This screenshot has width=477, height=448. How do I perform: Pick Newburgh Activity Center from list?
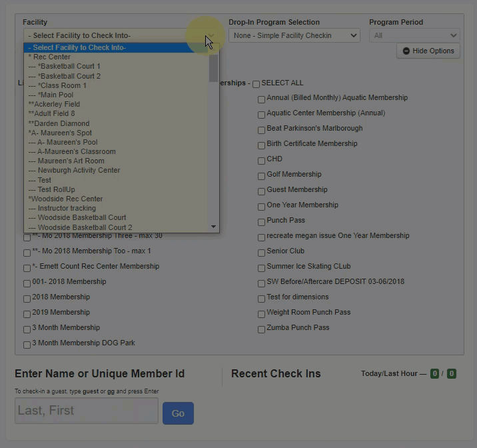pyautogui.click(x=79, y=171)
